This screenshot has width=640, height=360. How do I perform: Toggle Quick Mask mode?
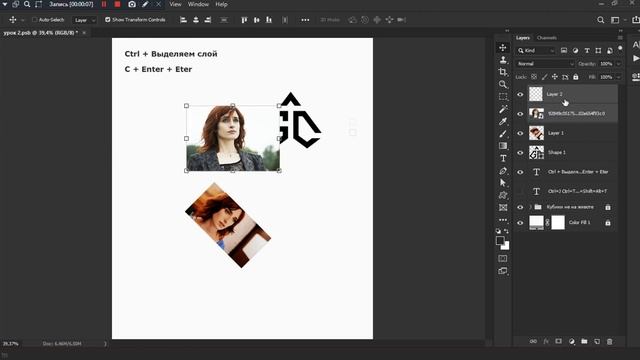click(503, 259)
